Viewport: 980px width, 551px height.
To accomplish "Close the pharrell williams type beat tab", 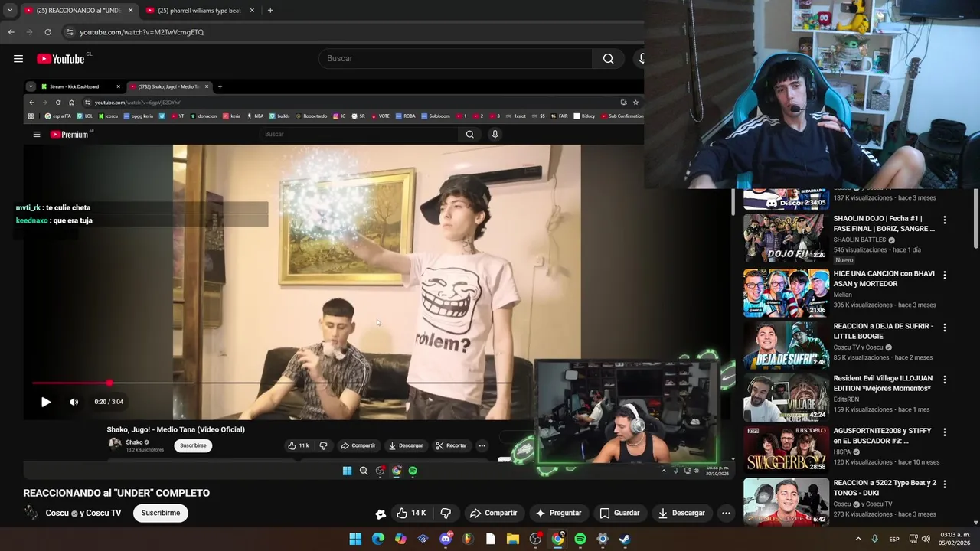I will 252,11.
